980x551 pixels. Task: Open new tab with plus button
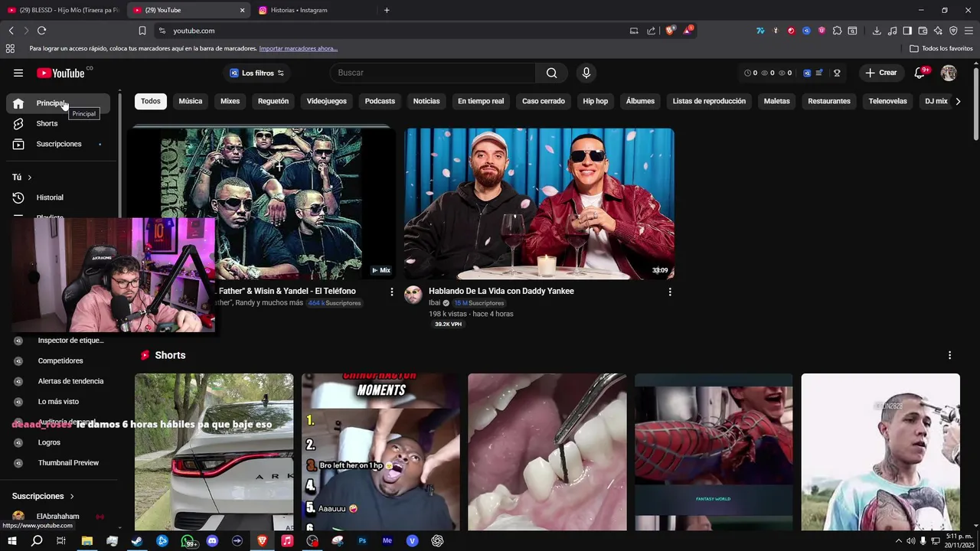point(387,10)
